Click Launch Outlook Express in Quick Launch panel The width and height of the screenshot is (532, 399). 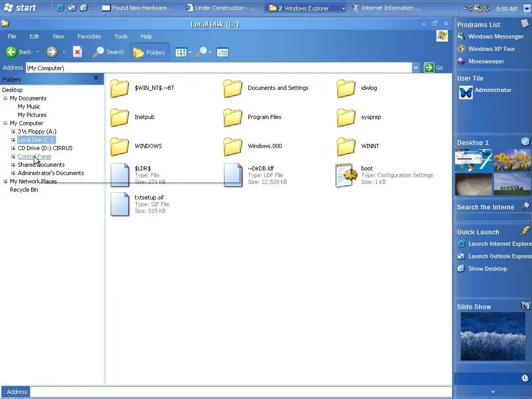click(x=495, y=256)
